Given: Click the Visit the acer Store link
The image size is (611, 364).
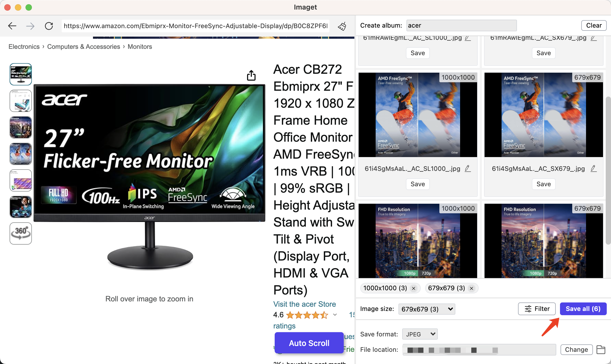Looking at the screenshot, I should [304, 304].
